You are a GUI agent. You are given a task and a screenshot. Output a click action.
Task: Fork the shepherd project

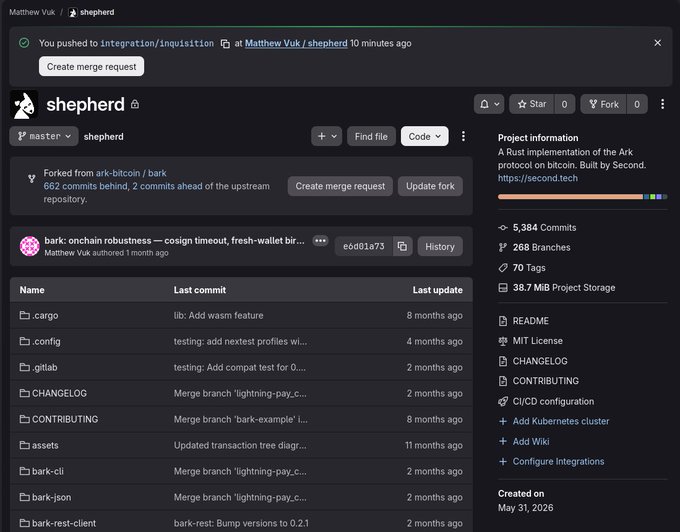click(604, 104)
